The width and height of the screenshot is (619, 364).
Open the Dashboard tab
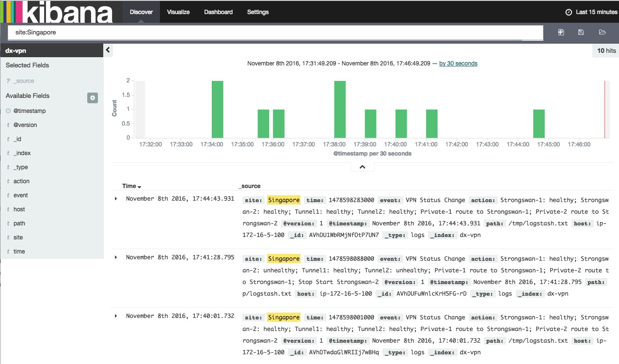[218, 12]
